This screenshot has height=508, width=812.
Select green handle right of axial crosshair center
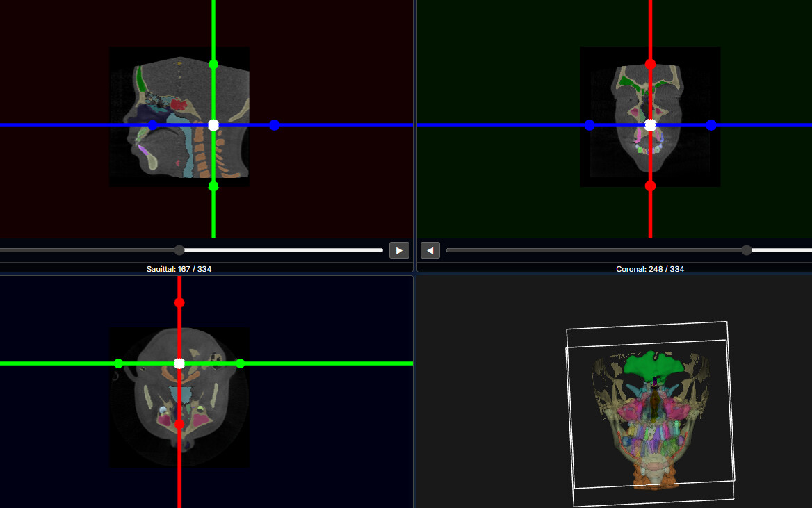click(x=240, y=363)
